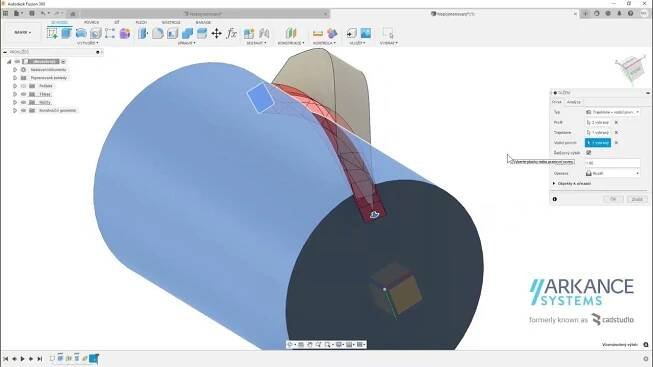Expand the Objects section in dialog
This screenshot has width=653, height=367.
554,184
